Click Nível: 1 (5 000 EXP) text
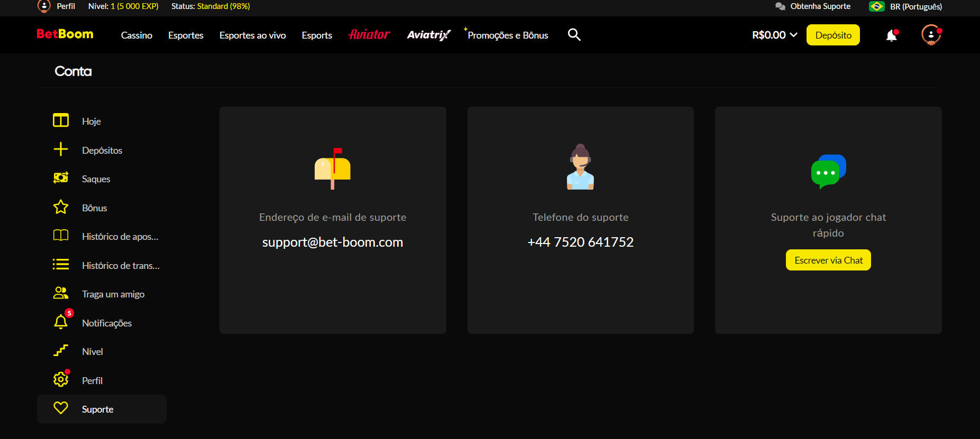This screenshot has height=439, width=980. pyautogui.click(x=123, y=6)
